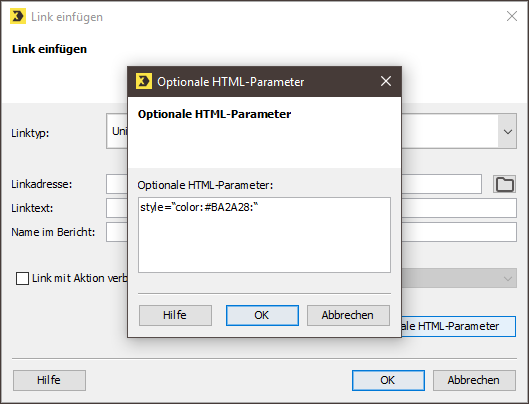This screenshot has height=404, width=529.
Task: Close the Link einfügen window
Action: pos(512,16)
